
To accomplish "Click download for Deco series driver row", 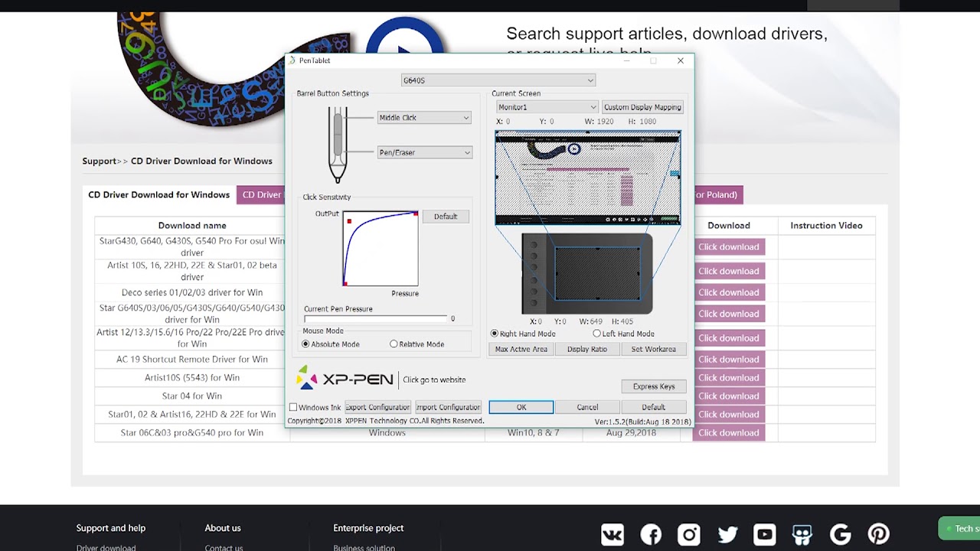I will (x=728, y=292).
